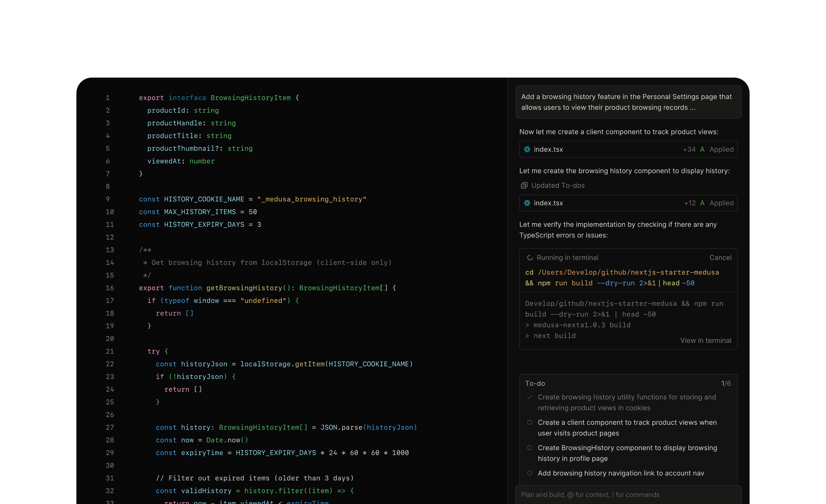
Task: Click the validHistory variable on line 32
Action: (x=206, y=491)
